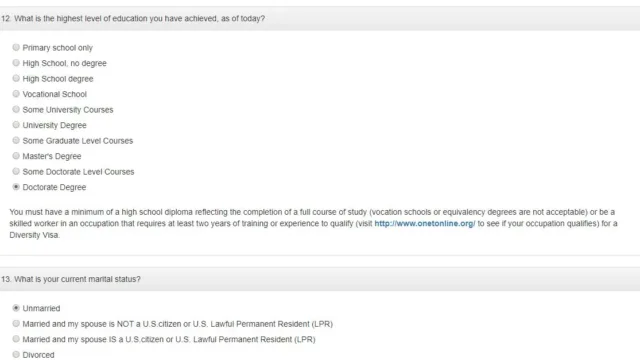
Task: Pick the Vocational School radio button
Action: [16, 94]
